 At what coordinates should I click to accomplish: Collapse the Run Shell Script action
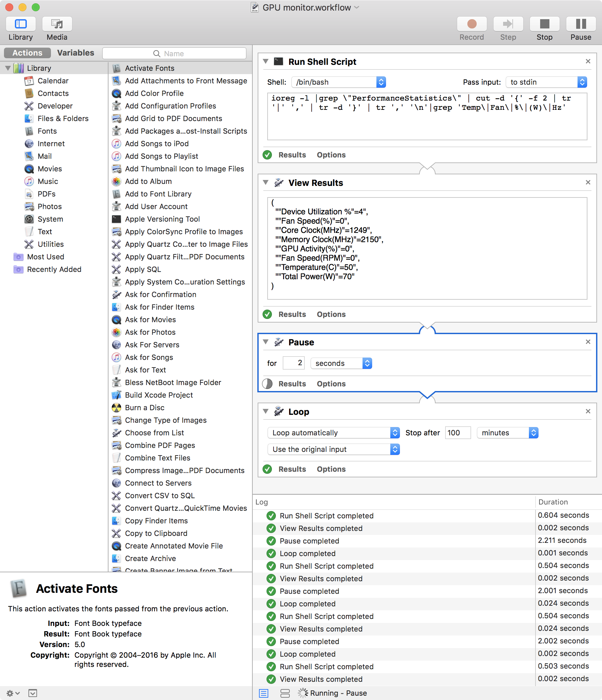[266, 62]
